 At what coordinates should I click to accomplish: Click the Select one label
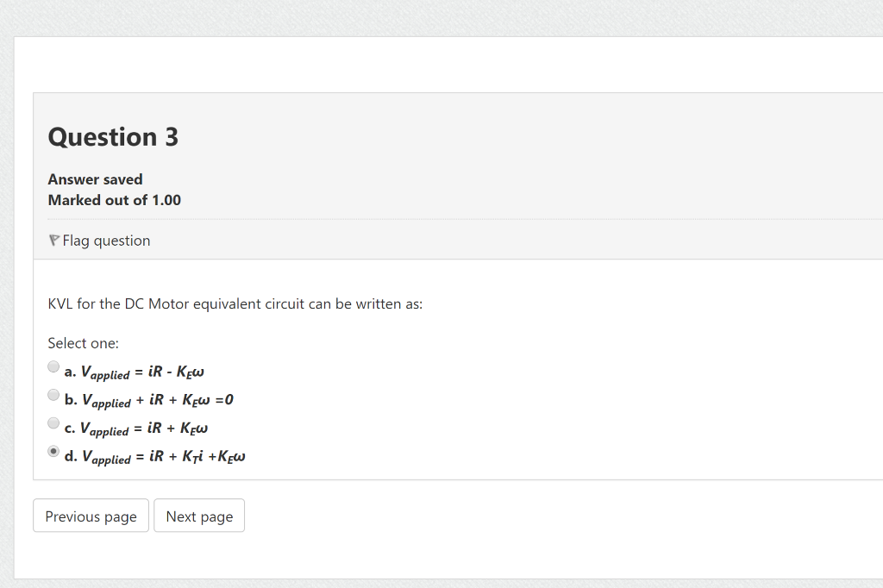point(83,343)
